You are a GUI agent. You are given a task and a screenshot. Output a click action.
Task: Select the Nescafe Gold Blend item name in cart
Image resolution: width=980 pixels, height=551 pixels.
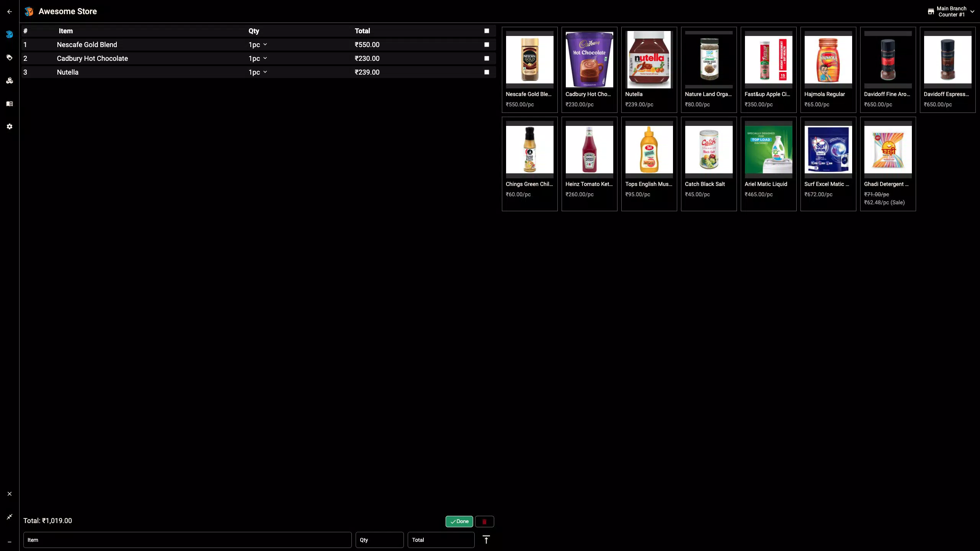point(87,45)
